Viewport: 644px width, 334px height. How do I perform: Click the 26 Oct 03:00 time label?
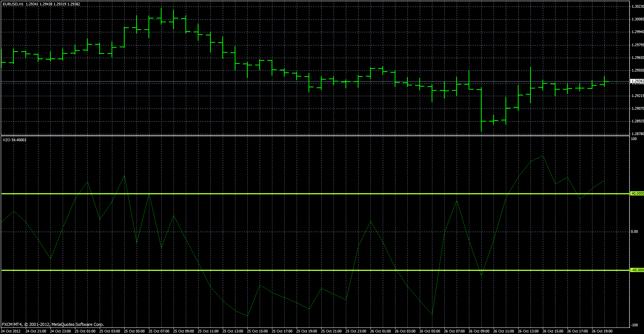coord(405,331)
